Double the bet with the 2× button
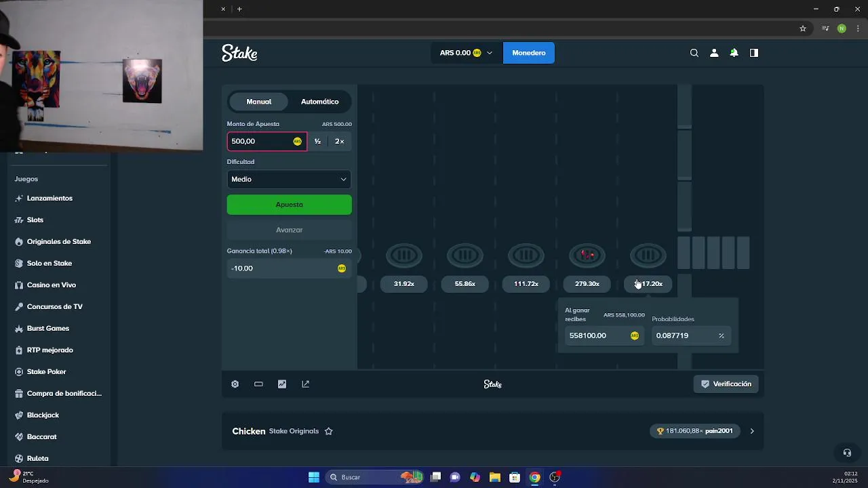 click(x=339, y=141)
